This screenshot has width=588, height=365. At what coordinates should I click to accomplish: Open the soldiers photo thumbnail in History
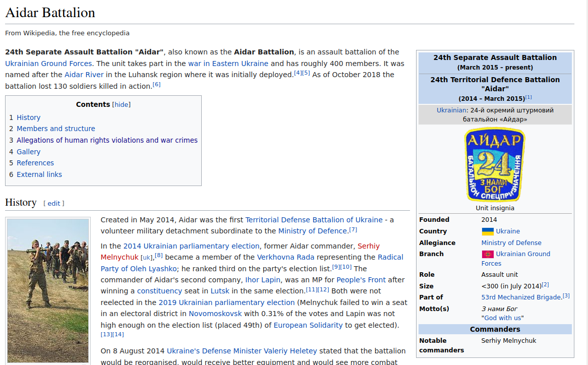[x=48, y=290]
